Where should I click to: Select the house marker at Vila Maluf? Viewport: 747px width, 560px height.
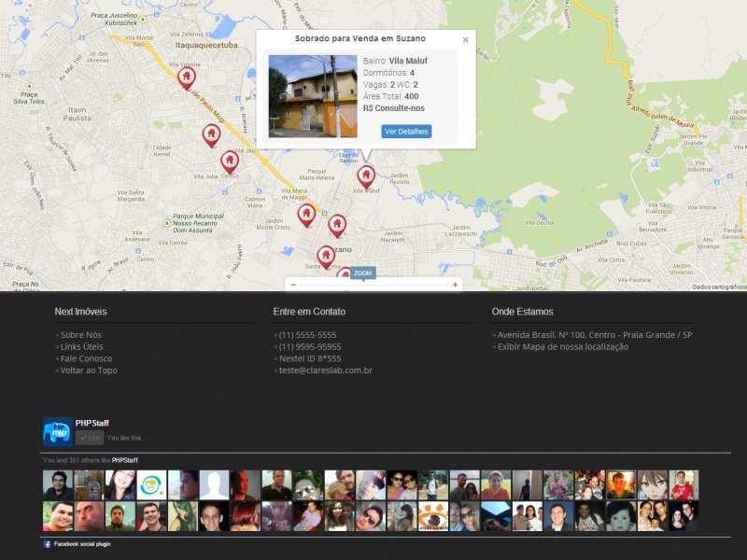click(x=366, y=176)
